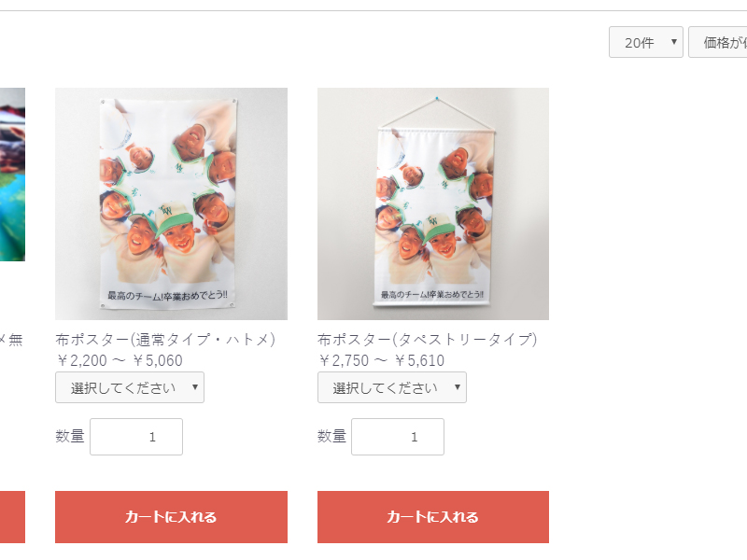Screen dimensions: 747x560
Task: Click the partially visible red cart button at left
Action: tap(12, 517)
